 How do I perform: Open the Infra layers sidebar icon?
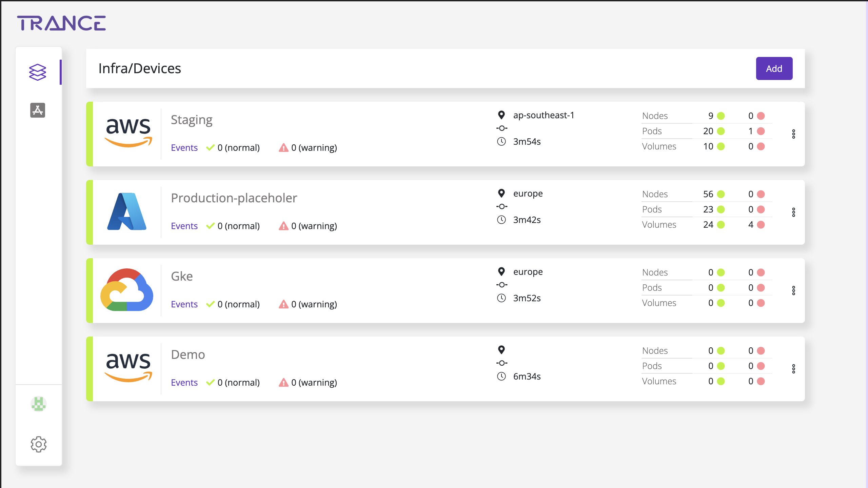(38, 72)
